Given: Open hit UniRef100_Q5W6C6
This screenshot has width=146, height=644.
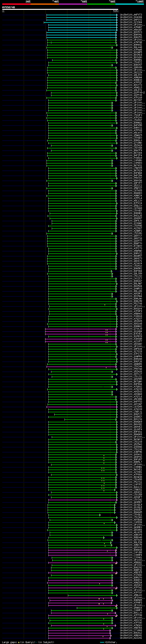Looking at the screenshot, I should pos(131,608).
